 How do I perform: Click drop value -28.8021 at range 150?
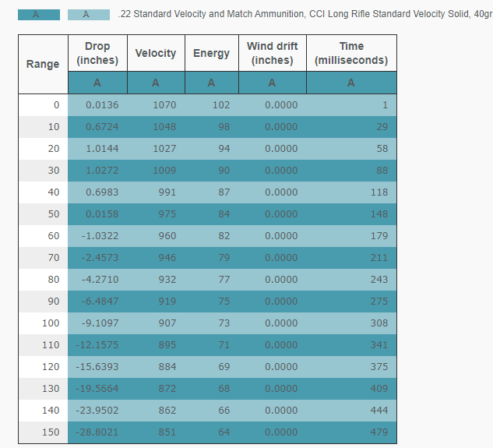coord(97,432)
